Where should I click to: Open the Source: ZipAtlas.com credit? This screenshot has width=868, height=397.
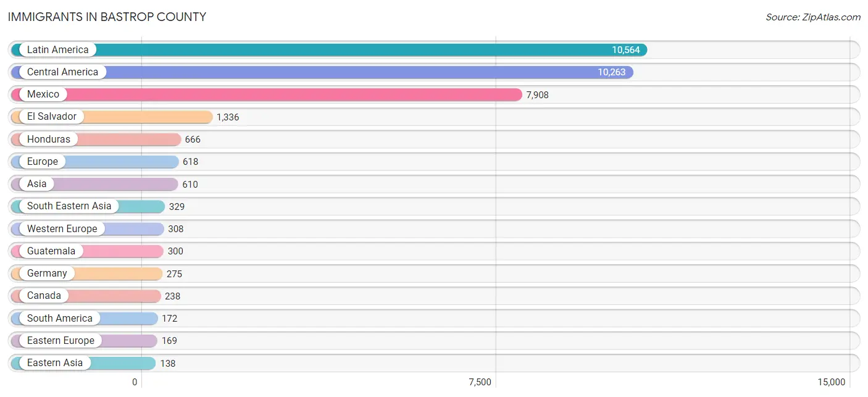coord(813,17)
